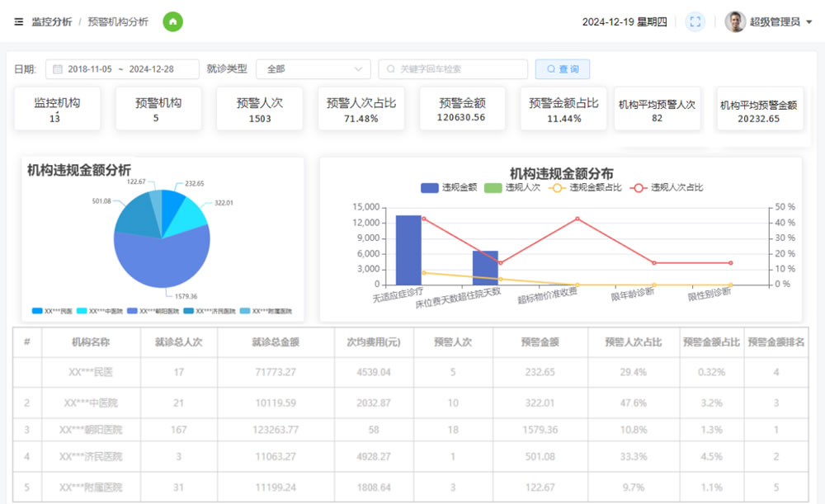The image size is (825, 504).
Task: Click XX***朝阳医院 pie legend color swatch
Action: [132, 311]
